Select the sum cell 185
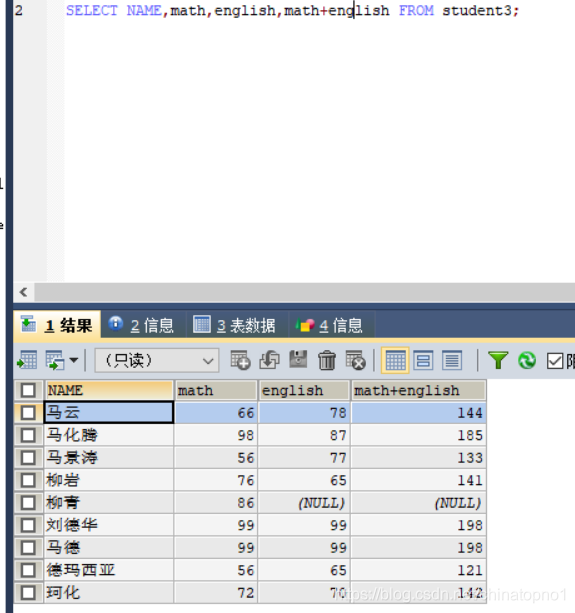The image size is (575, 613). coord(419,435)
